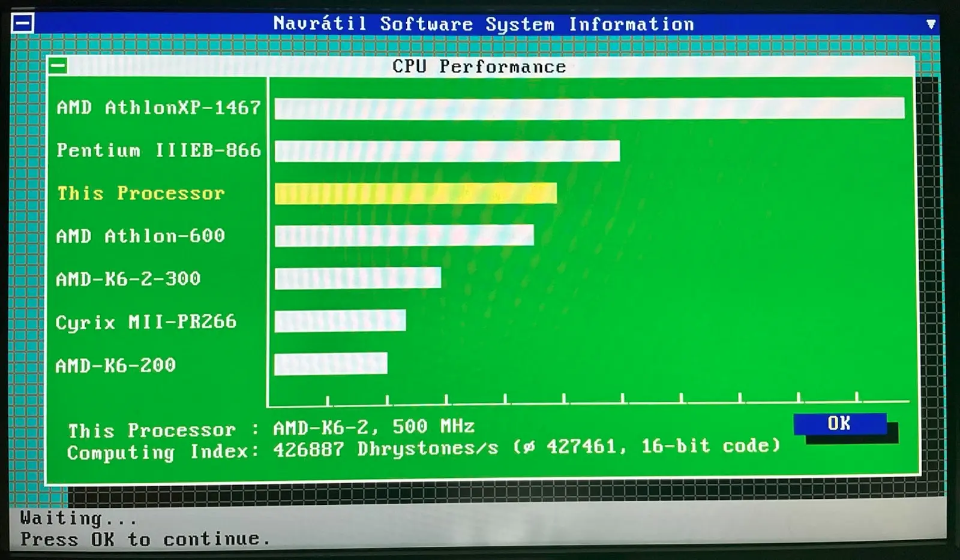Select the AMD-K6-200 label
Screen dimensions: 960x560
tap(115, 365)
